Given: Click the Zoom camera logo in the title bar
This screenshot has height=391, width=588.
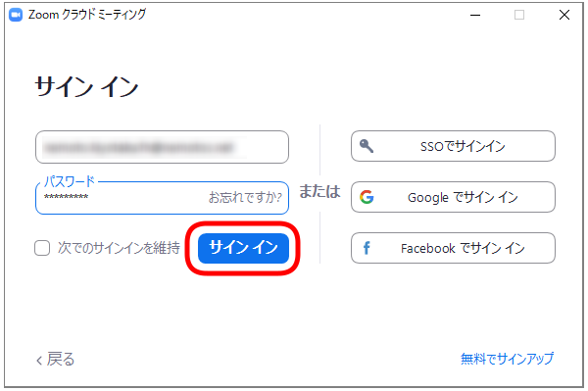Looking at the screenshot, I should [16, 15].
